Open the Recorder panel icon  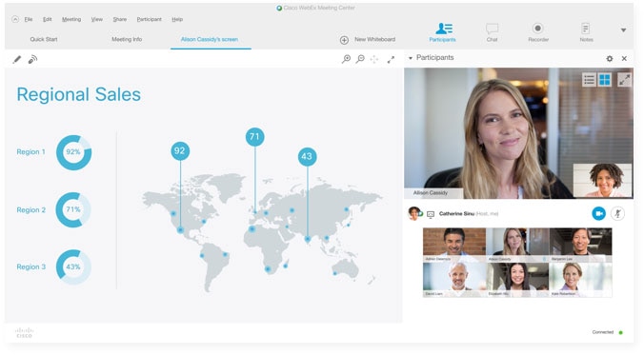point(538,32)
